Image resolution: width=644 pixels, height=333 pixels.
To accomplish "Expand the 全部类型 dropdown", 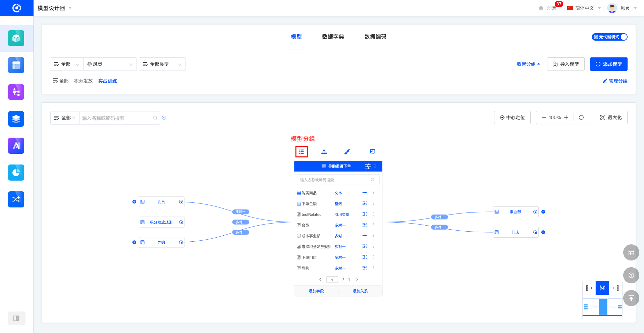I will (x=162, y=64).
